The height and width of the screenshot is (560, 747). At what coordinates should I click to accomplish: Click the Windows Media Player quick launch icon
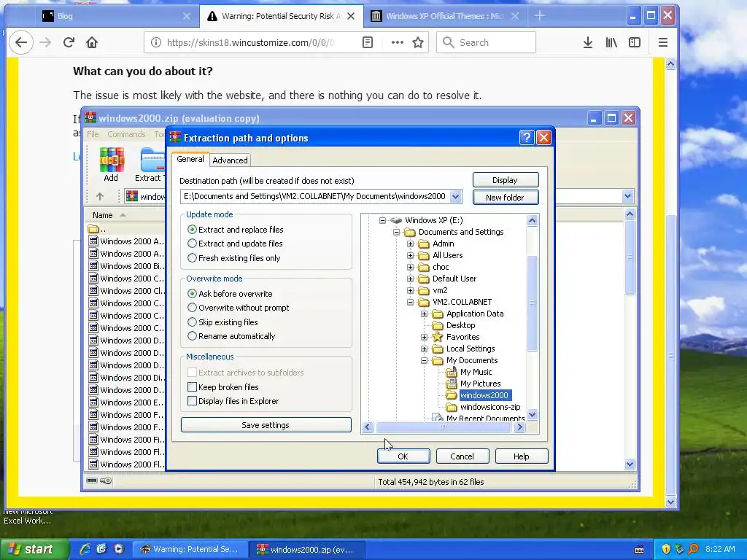pos(119,549)
